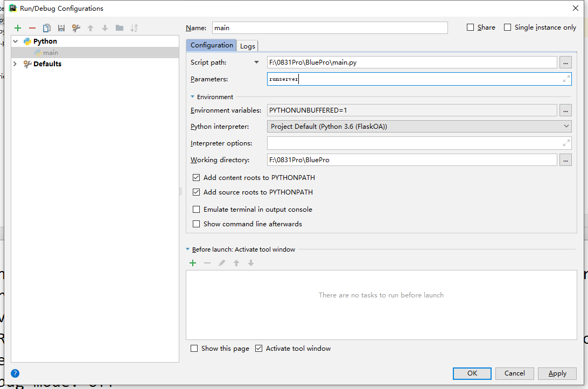This screenshot has width=588, height=389.
Task: Save configuration using floppy disk icon
Action: coord(61,28)
